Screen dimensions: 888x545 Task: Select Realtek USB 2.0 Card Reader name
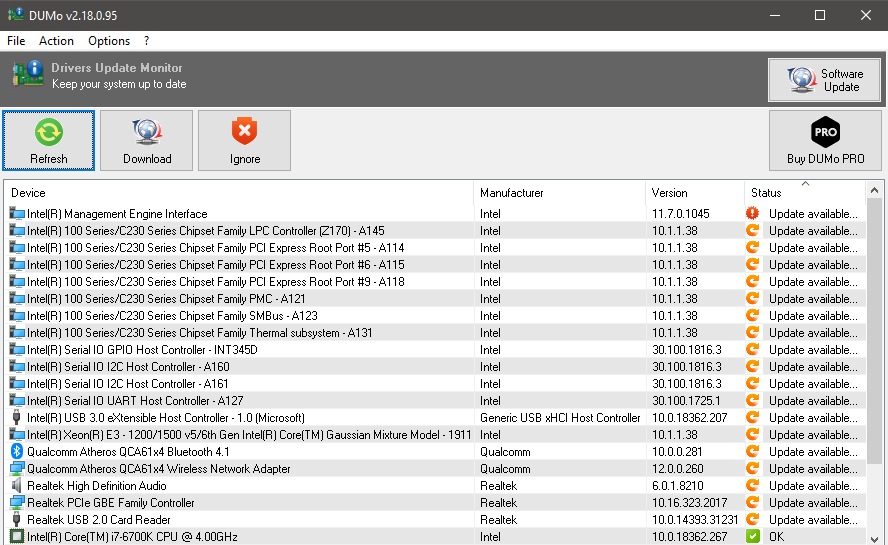tap(99, 520)
